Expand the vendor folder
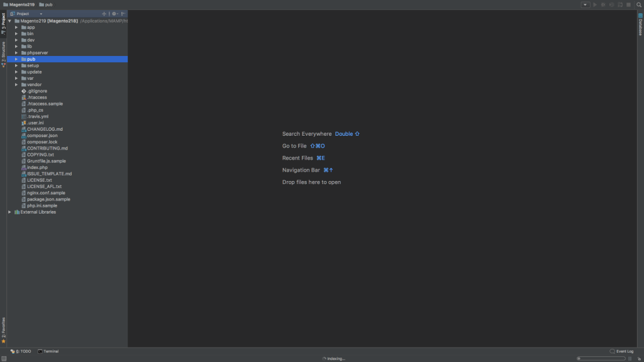The width and height of the screenshot is (644, 362). pyautogui.click(x=16, y=84)
